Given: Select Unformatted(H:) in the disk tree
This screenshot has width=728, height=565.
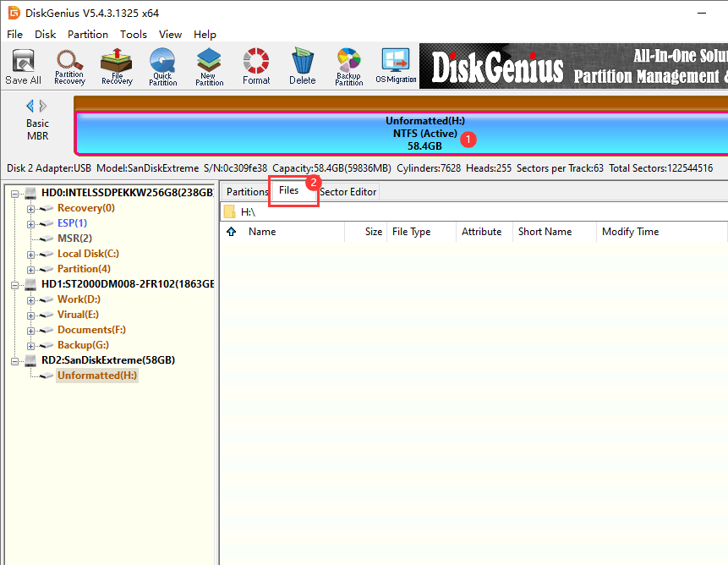Looking at the screenshot, I should click(96, 376).
